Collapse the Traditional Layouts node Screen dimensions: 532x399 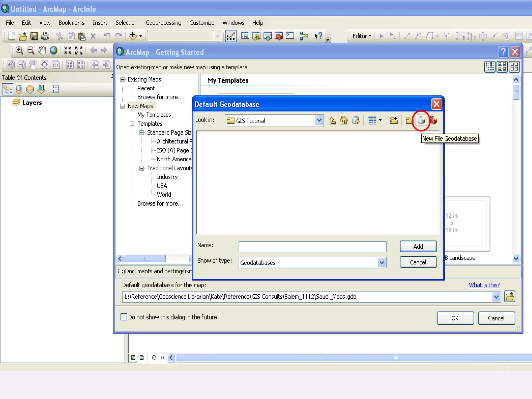142,168
